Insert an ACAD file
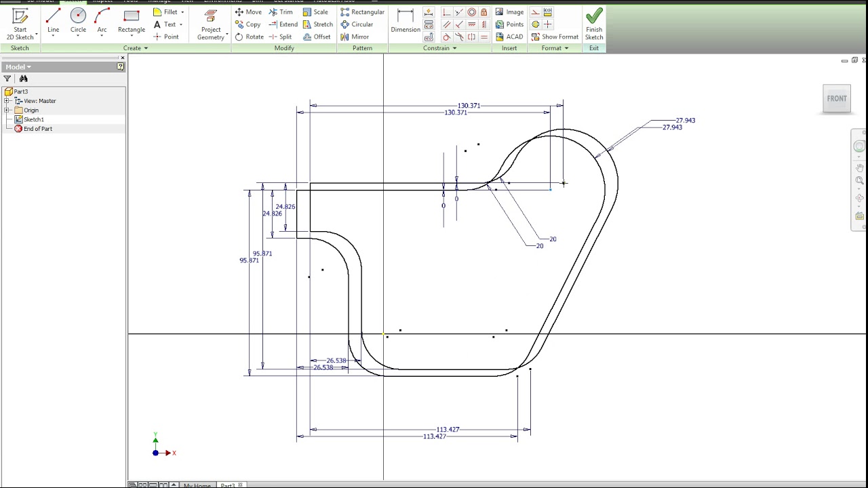The height and width of the screenshot is (488, 868). click(509, 37)
